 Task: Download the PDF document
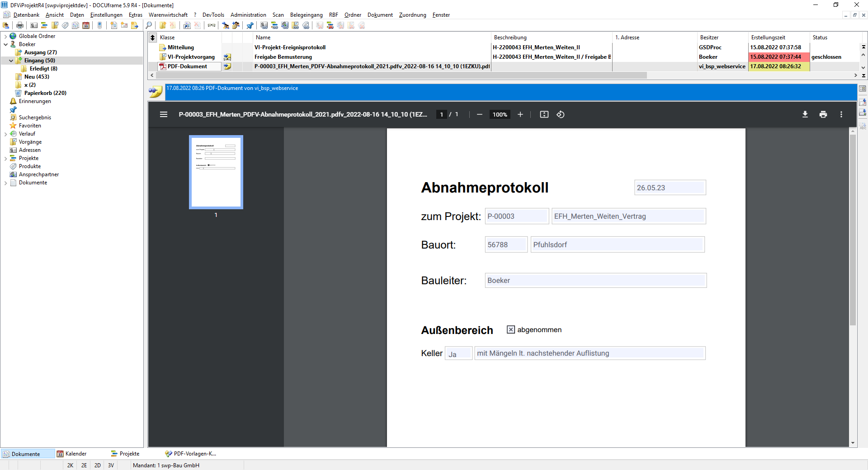(x=805, y=114)
